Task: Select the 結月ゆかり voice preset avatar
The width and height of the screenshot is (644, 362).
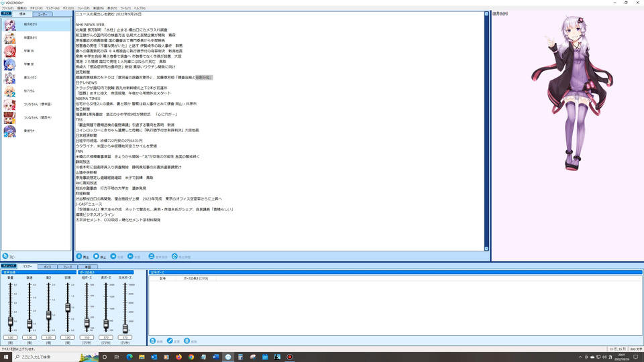Action: [x=9, y=25]
